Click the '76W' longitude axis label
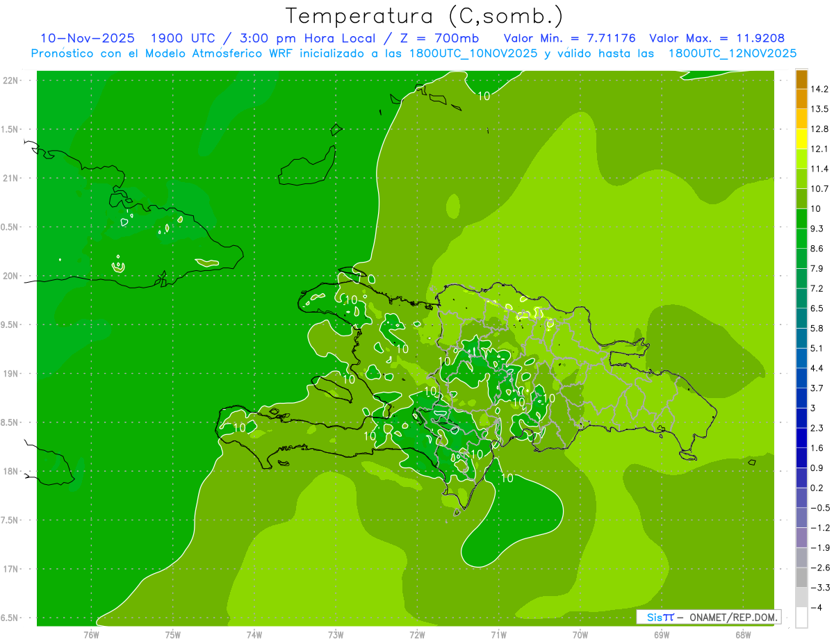Viewport: 834px width, 644px height. tap(91, 635)
